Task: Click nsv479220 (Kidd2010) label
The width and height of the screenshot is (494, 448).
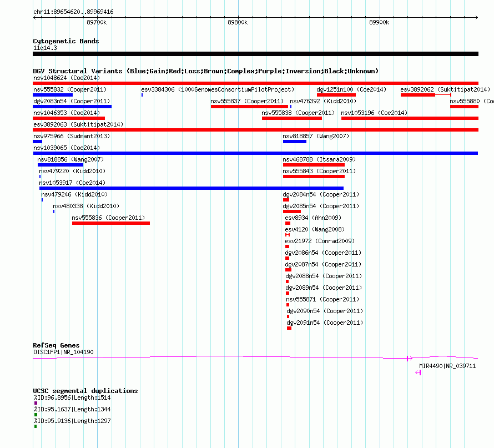Action: click(72, 171)
